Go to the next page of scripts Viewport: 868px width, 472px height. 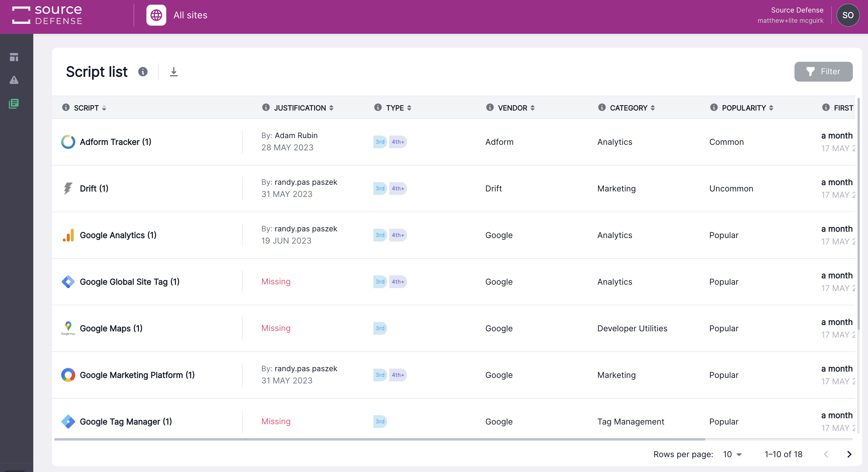(849, 454)
